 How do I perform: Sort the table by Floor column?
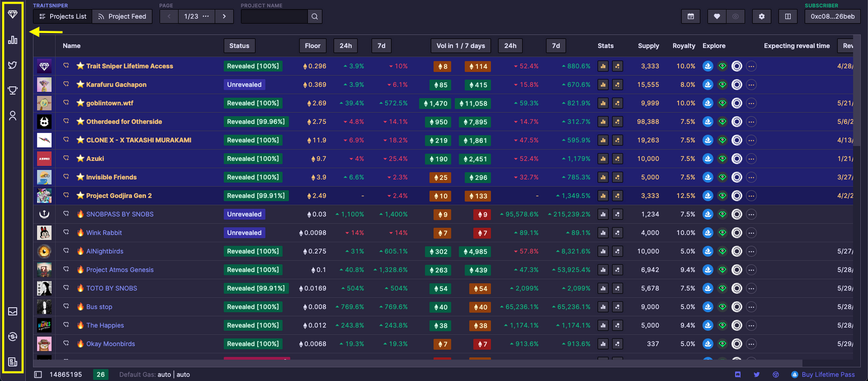point(312,46)
